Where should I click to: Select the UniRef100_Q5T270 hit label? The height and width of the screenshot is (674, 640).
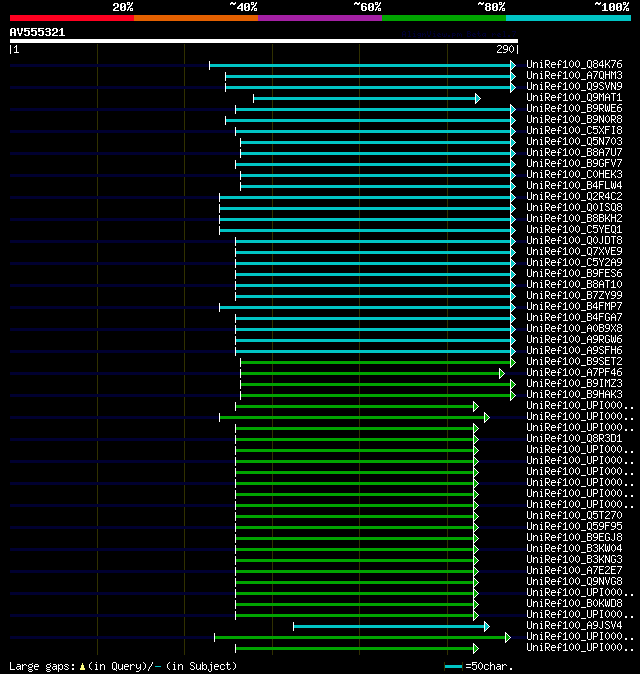tap(574, 515)
